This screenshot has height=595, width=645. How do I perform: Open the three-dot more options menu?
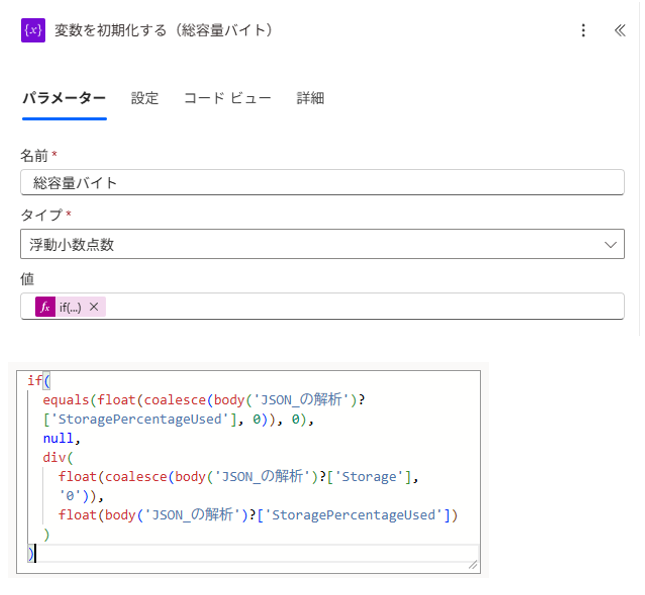[583, 30]
